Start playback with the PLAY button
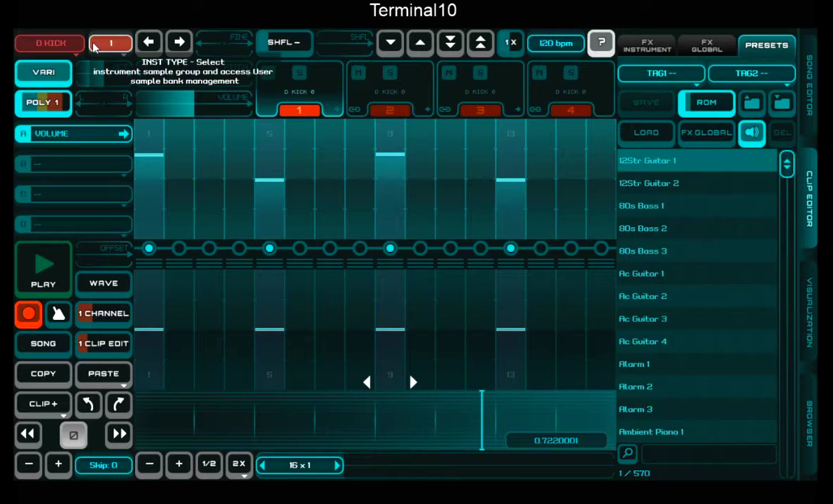Screen dimensions: 833x504 click(43, 269)
